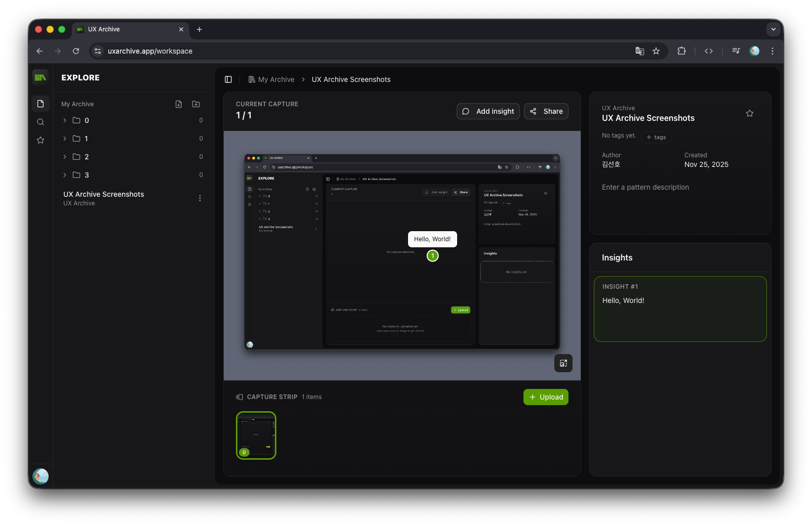This screenshot has width=812, height=526.
Task: Open the browser extensions puzzle icon
Action: [x=681, y=51]
